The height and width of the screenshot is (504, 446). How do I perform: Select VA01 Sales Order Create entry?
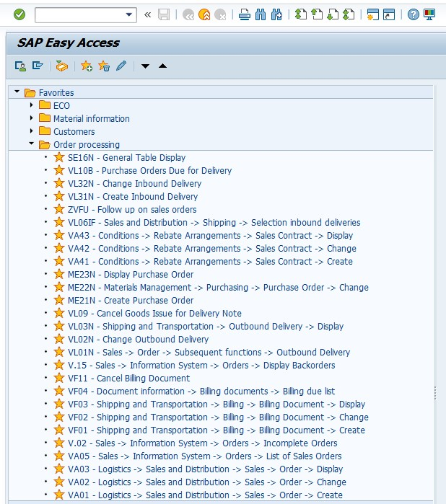click(205, 495)
